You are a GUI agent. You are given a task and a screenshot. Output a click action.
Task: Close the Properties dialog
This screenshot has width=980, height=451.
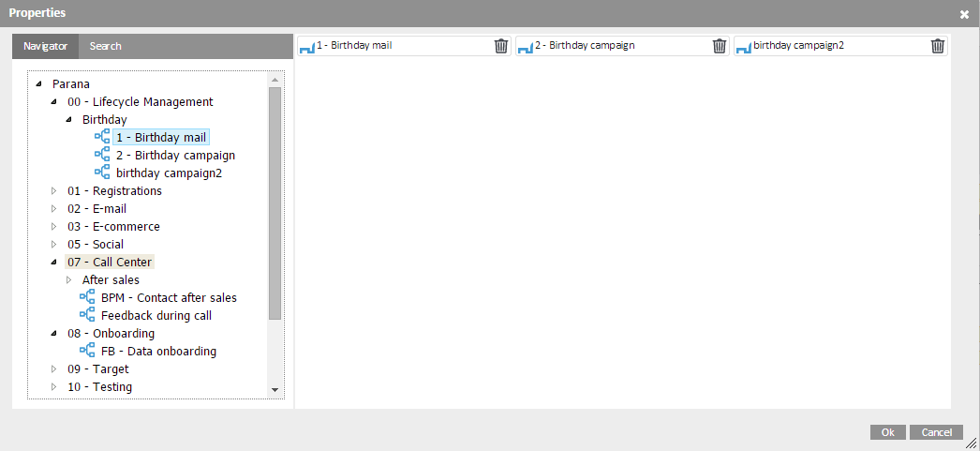pyautogui.click(x=964, y=14)
